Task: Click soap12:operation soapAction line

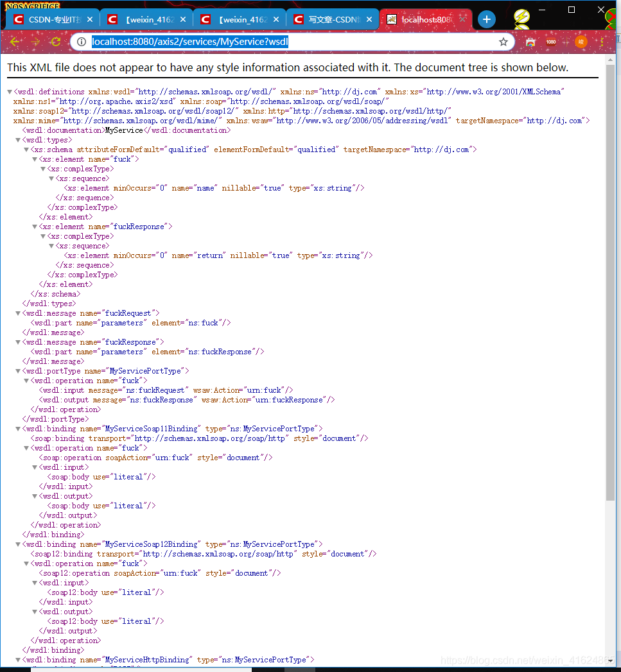Action: [x=160, y=573]
